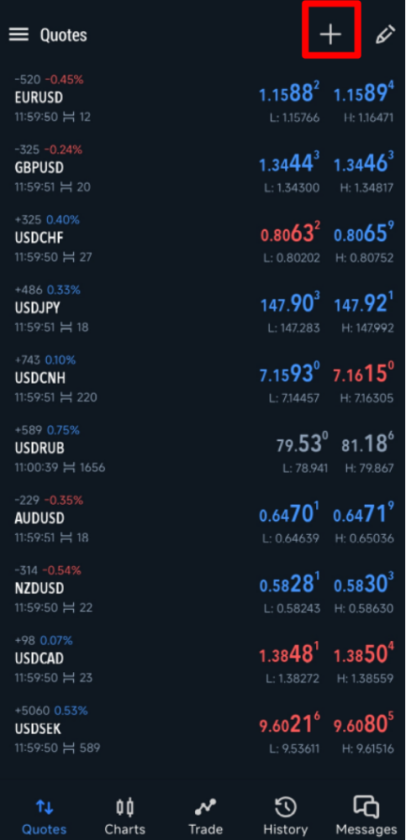Image resolution: width=406 pixels, height=840 pixels.
Task: Open the Charts tab candlestick icon
Action: point(125,807)
